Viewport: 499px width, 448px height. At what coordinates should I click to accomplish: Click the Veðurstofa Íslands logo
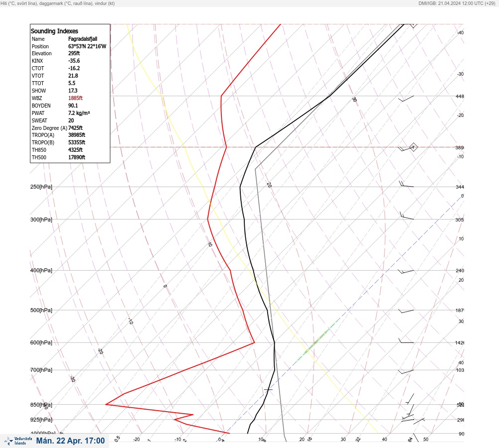point(18,441)
